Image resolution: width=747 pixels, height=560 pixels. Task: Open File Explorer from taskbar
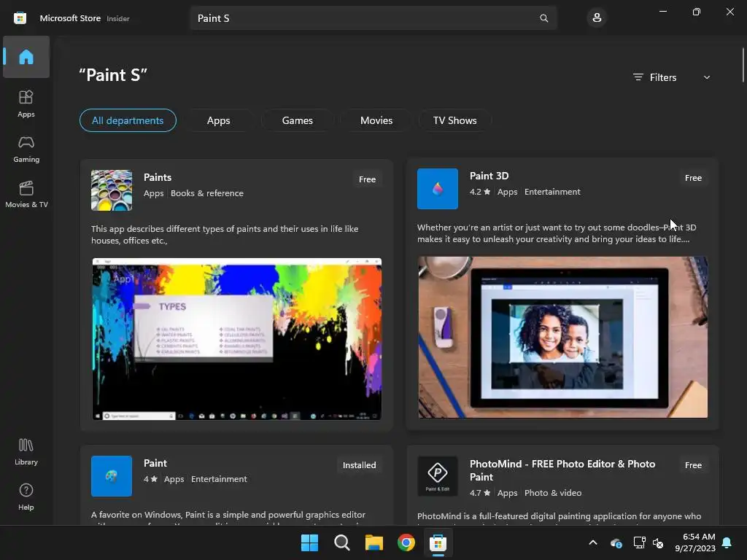pos(374,542)
